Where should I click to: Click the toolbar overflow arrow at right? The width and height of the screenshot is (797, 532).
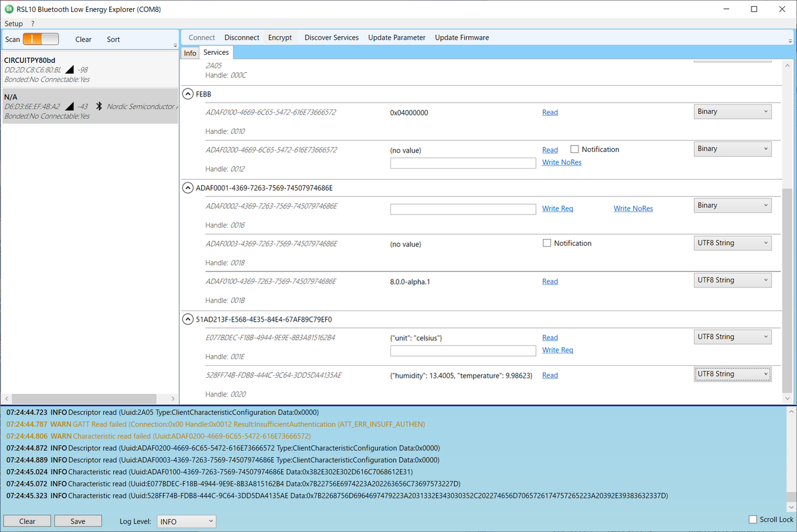coord(790,41)
